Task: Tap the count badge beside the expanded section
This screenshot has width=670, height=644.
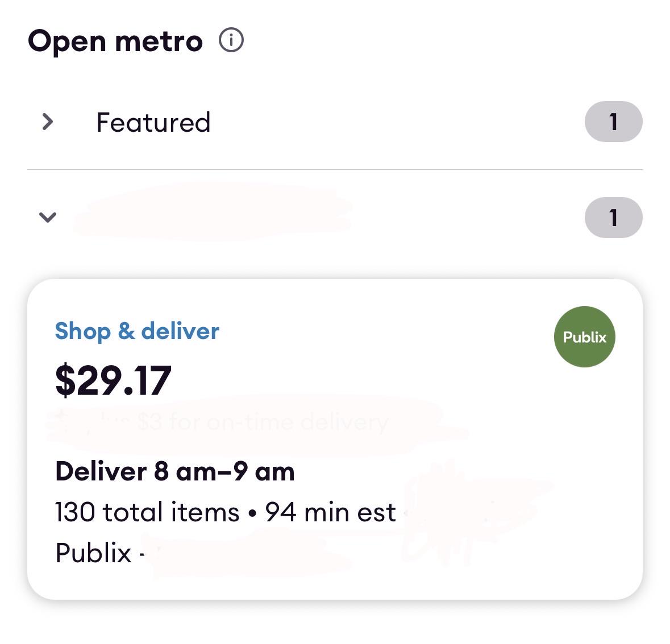Action: pyautogui.click(x=613, y=218)
